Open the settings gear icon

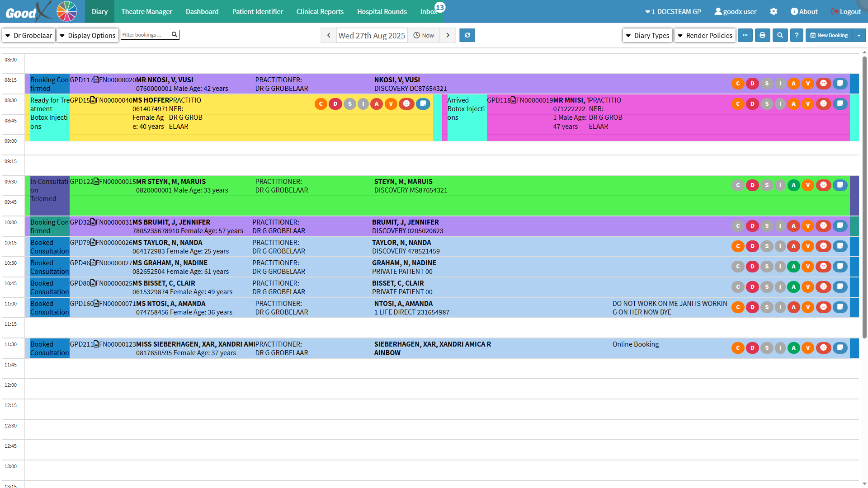coord(774,12)
